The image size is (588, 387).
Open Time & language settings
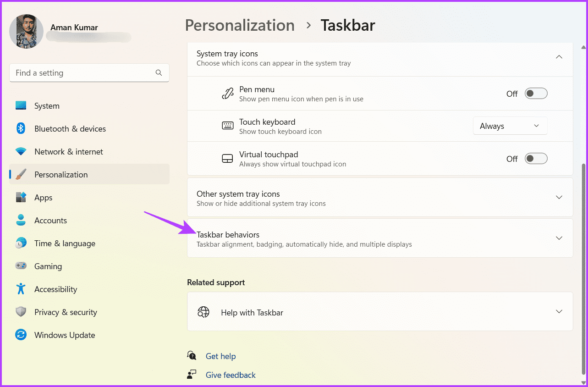(x=89, y=243)
